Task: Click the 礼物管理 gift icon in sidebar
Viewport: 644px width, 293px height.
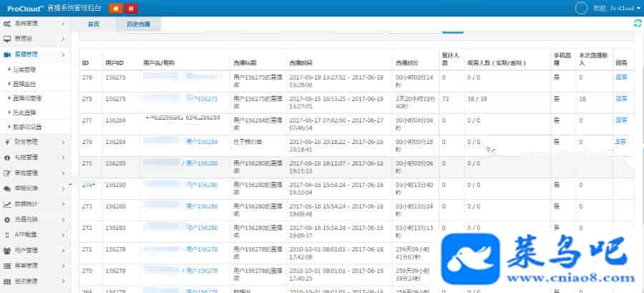Action: click(x=7, y=157)
